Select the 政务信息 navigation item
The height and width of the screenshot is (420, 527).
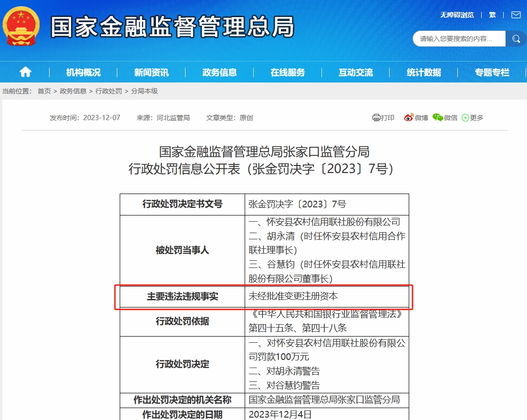(x=219, y=72)
